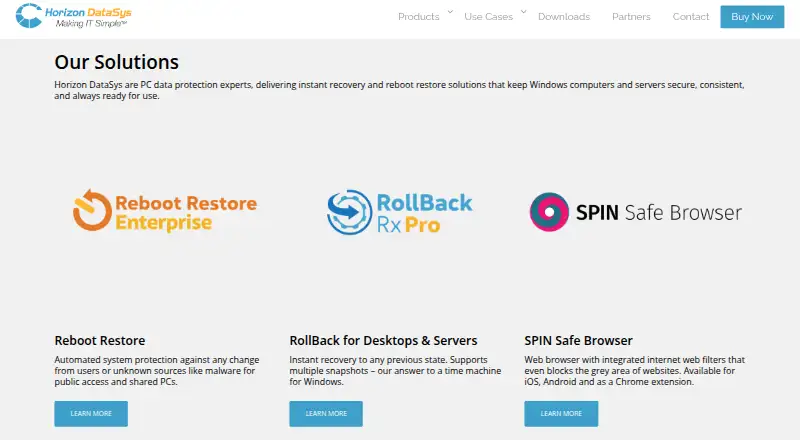800x440 pixels.
Task: Click the Reboot Restore heading
Action: 100,340
